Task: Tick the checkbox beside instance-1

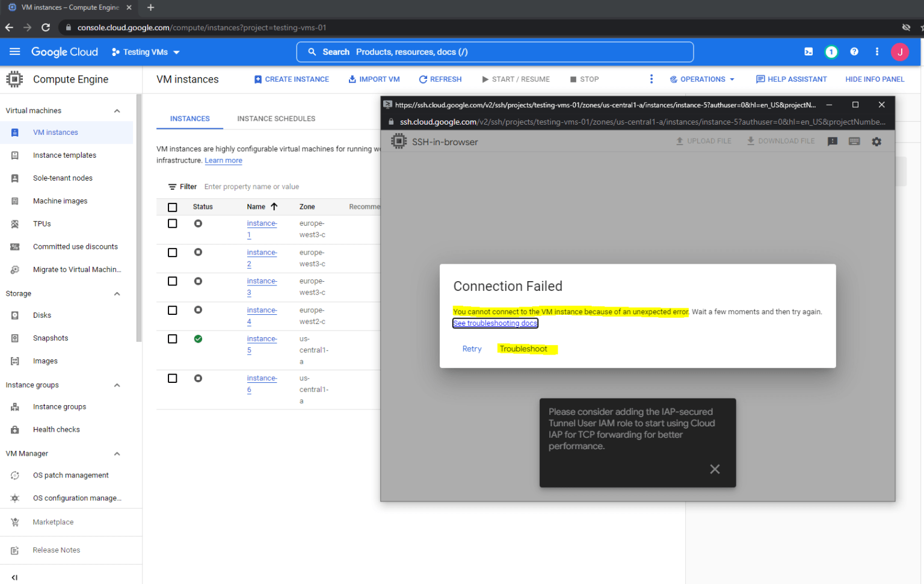Action: point(173,223)
